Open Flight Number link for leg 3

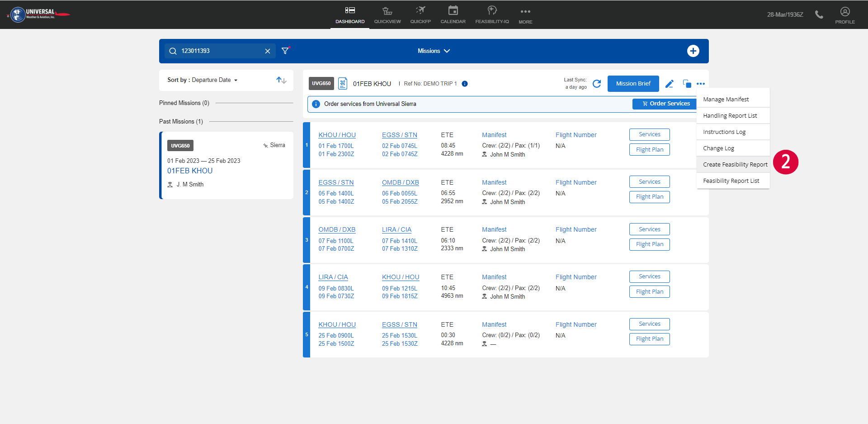point(576,229)
